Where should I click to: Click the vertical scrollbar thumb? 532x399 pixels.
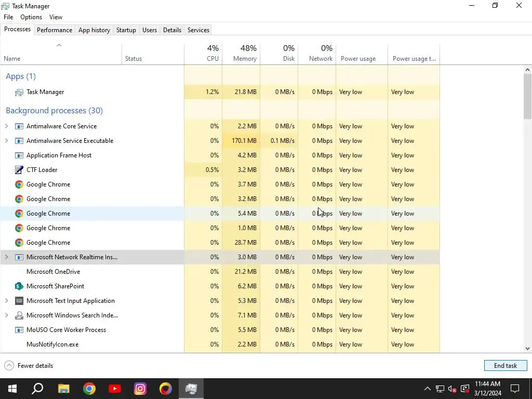pyautogui.click(x=527, y=96)
